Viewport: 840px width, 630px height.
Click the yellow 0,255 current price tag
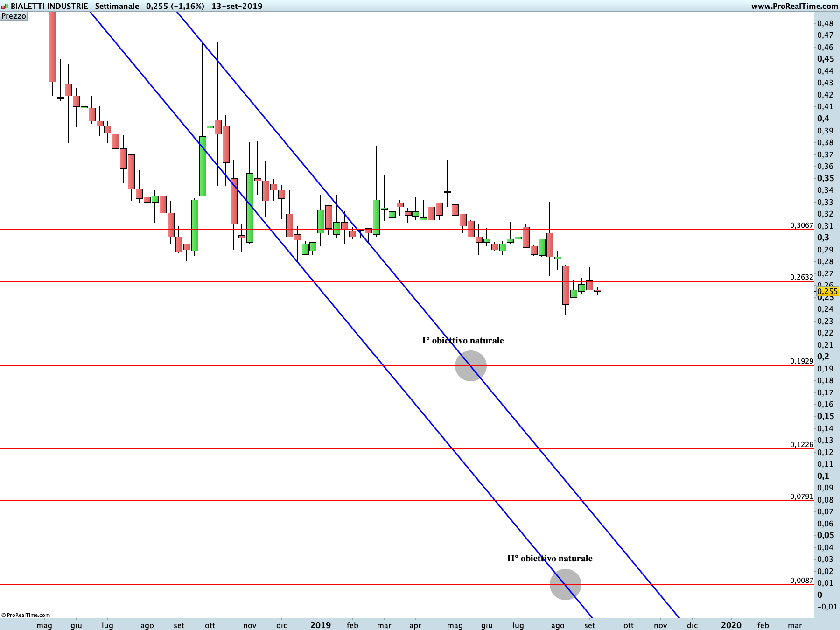[827, 291]
